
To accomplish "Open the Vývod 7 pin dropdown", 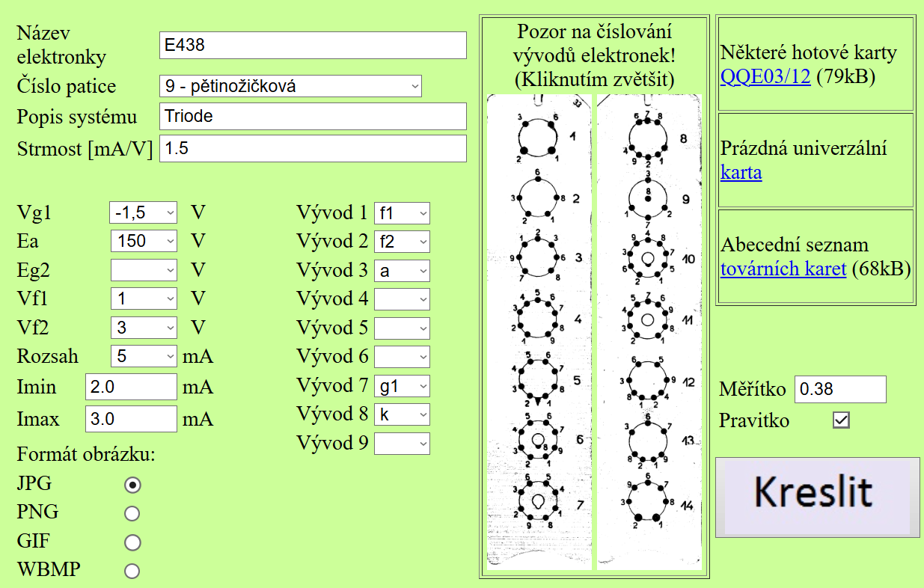I will click(402, 386).
